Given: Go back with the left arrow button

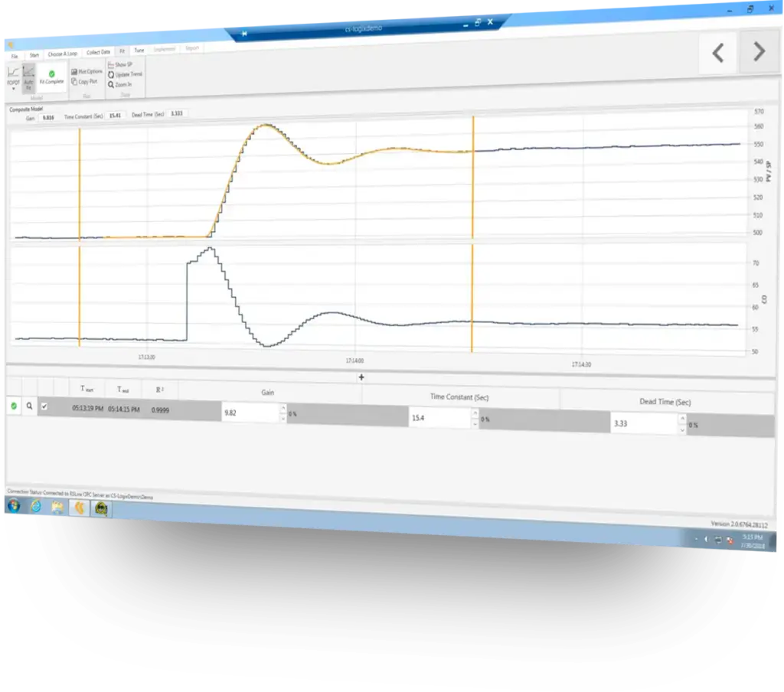Looking at the screenshot, I should 717,53.
